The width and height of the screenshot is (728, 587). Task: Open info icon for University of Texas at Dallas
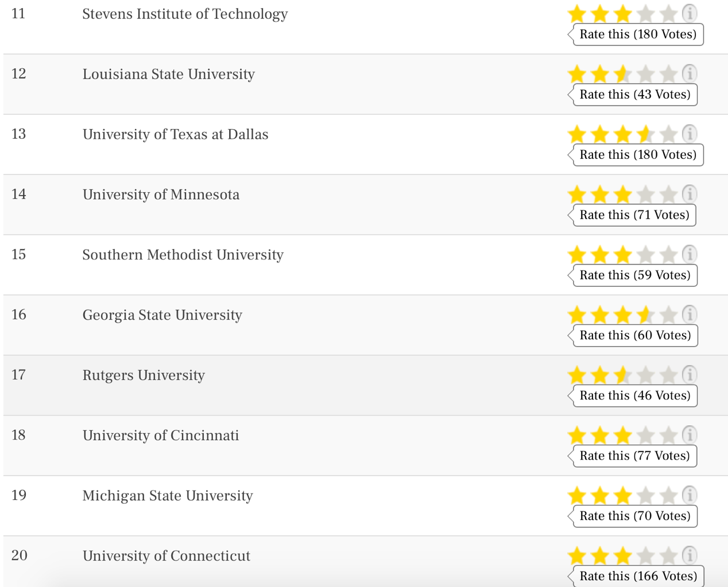690,133
